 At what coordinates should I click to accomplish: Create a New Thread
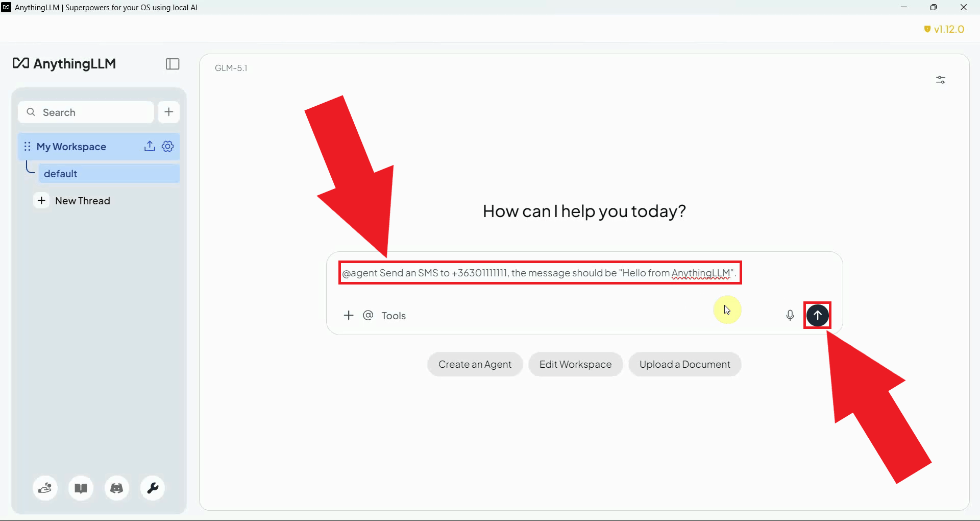73,201
